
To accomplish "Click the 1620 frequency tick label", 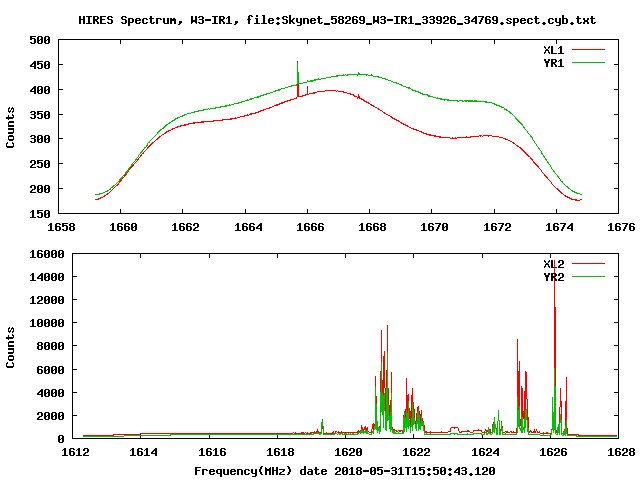I will click(x=348, y=452).
